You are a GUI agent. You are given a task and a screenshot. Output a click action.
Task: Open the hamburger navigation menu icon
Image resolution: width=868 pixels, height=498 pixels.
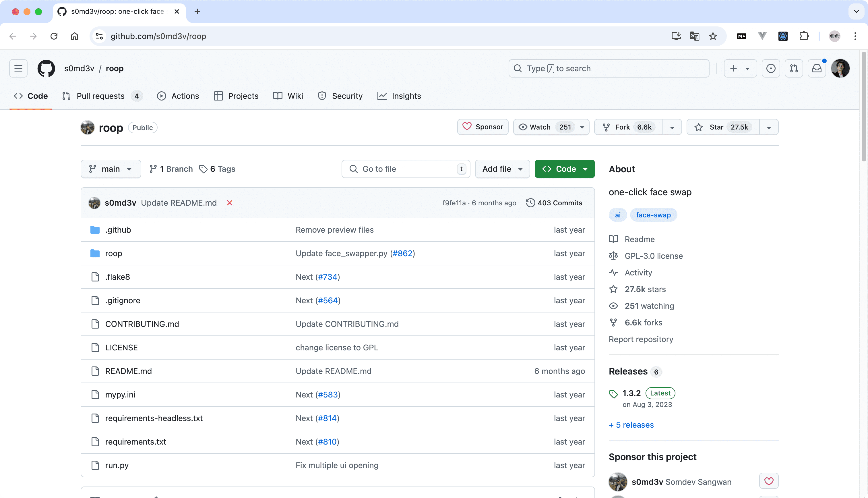pos(18,68)
